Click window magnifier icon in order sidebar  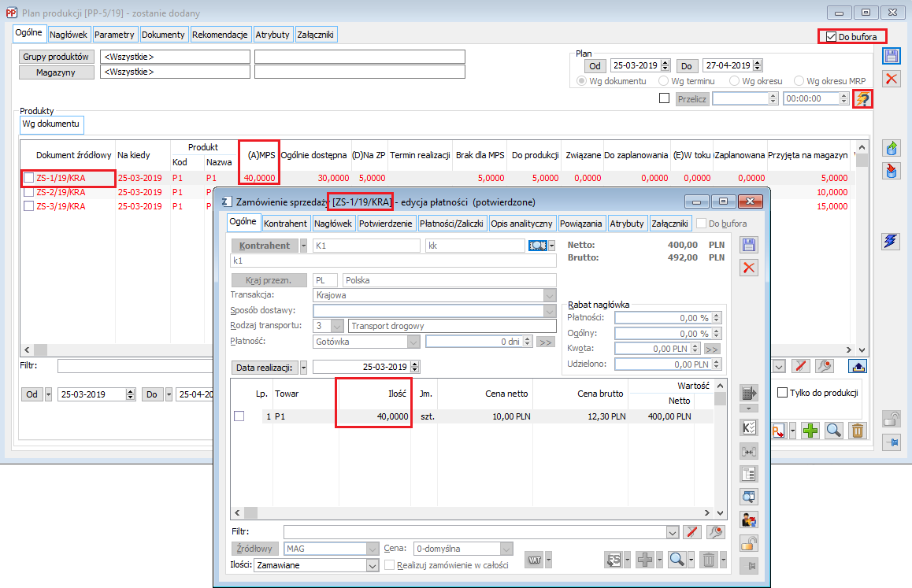[748, 497]
